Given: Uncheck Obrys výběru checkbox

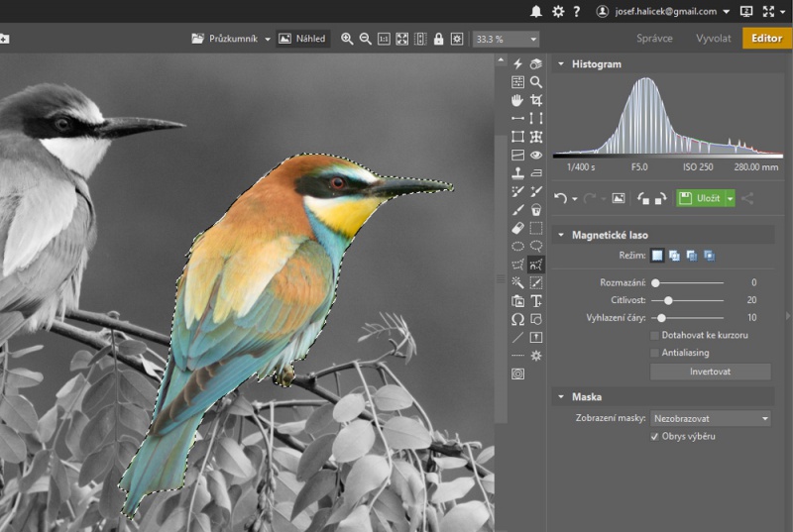Looking at the screenshot, I should point(654,436).
